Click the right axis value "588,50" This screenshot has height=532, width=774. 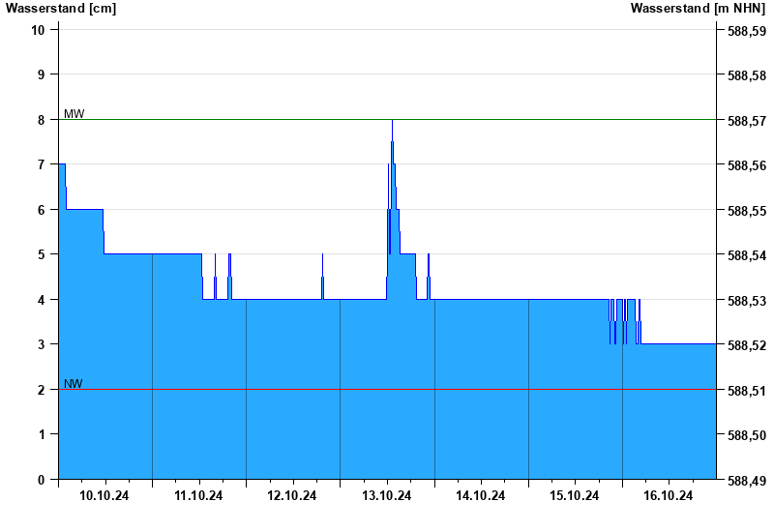coord(747,435)
